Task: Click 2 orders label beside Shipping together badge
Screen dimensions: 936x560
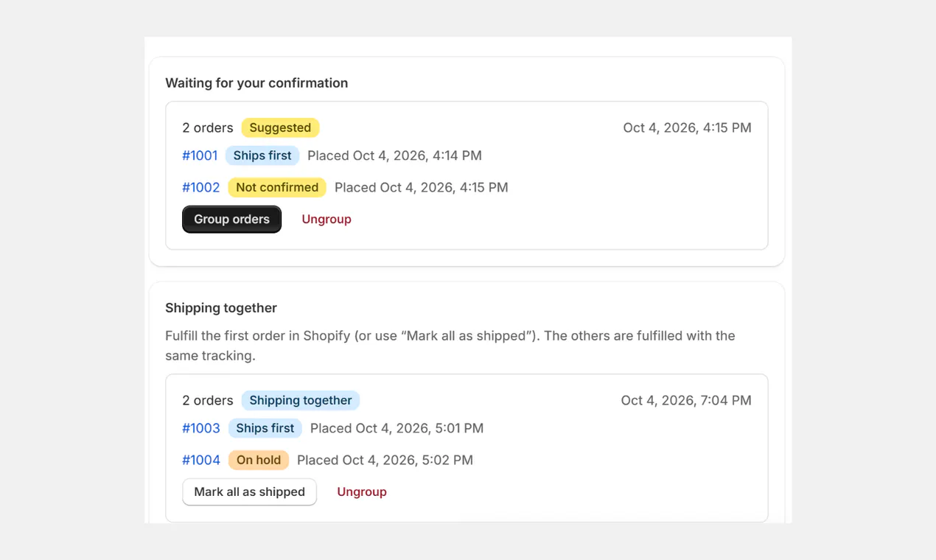Action: (208, 400)
